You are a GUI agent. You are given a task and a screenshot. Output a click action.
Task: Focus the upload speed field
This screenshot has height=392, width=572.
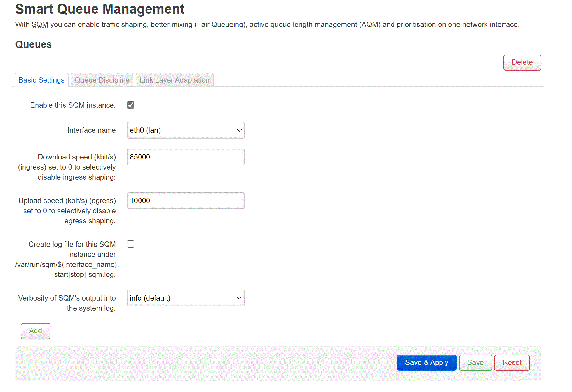[x=185, y=201]
